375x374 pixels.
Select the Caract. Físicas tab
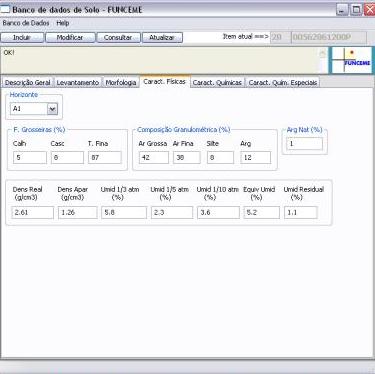click(165, 82)
